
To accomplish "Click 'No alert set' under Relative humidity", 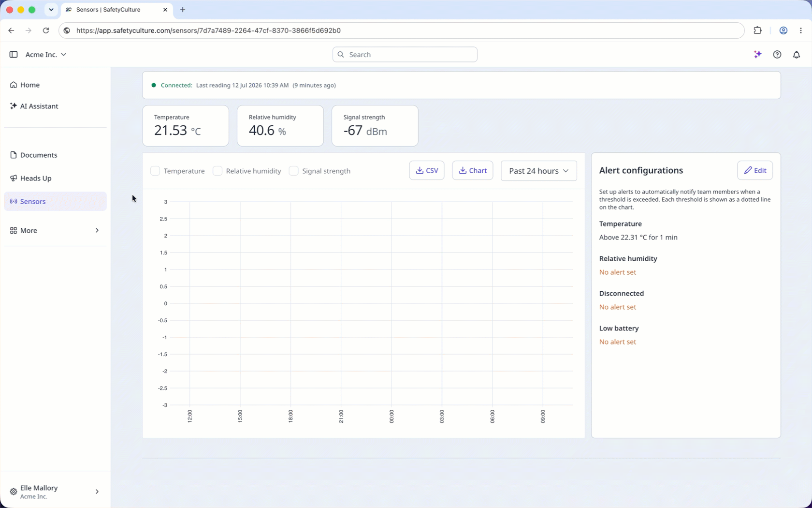I will click(x=618, y=272).
